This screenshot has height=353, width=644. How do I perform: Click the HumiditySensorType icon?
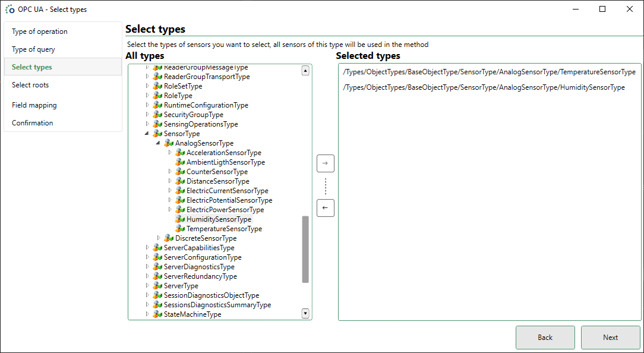pyautogui.click(x=179, y=219)
